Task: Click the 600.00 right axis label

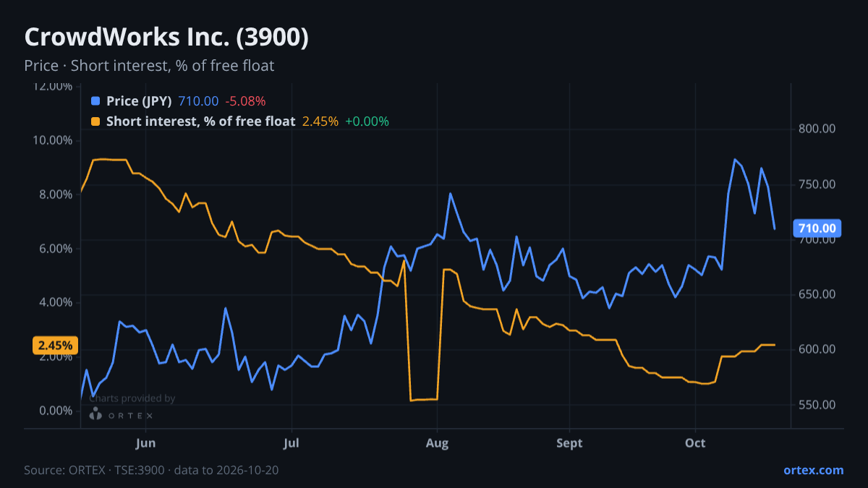Action: pyautogui.click(x=817, y=349)
